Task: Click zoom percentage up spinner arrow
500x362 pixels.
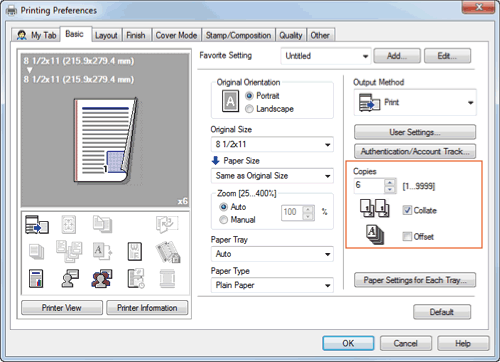Action: tap(308, 209)
